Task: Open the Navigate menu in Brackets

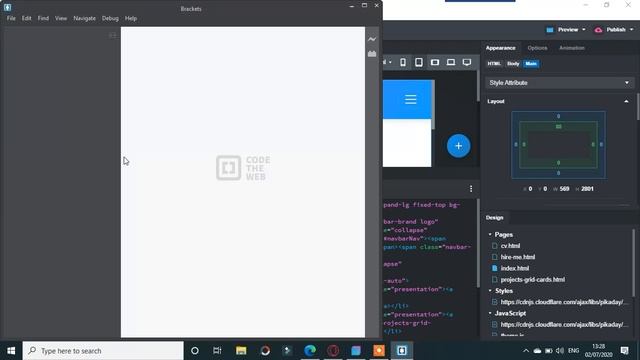Action: click(84, 18)
